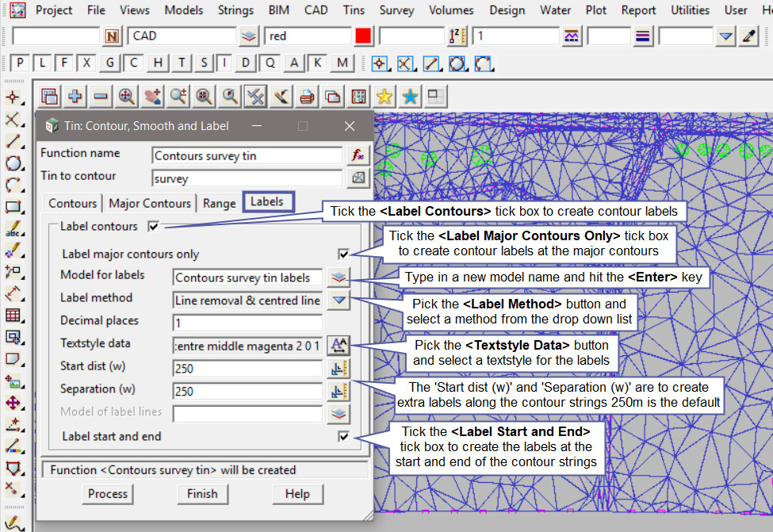Click the minus remove-model icon
Image resolution: width=773 pixels, height=532 pixels.
click(x=101, y=96)
